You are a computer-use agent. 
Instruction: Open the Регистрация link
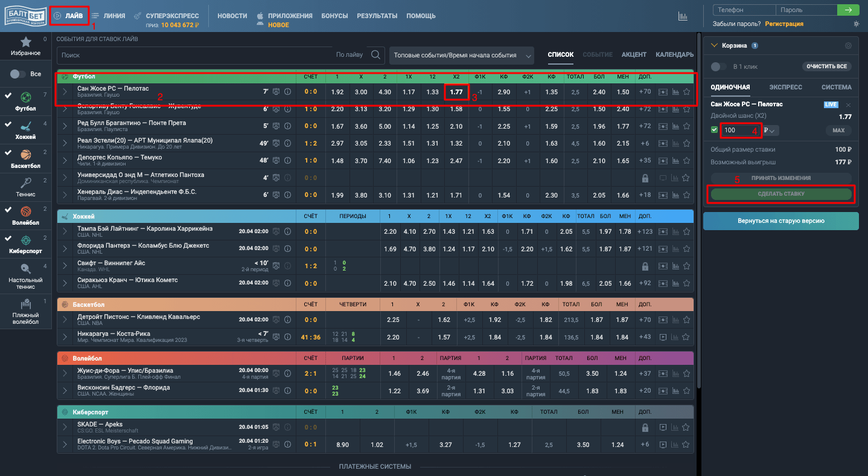click(x=784, y=24)
